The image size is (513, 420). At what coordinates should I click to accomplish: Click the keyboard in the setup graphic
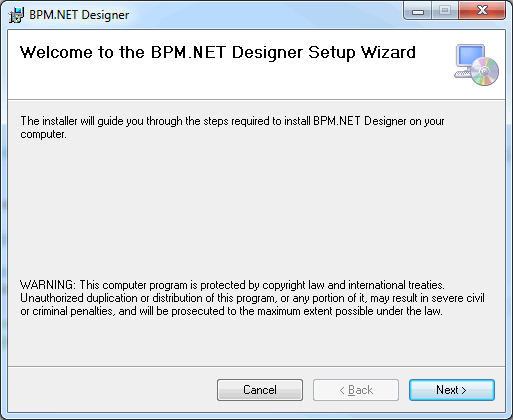[x=463, y=74]
